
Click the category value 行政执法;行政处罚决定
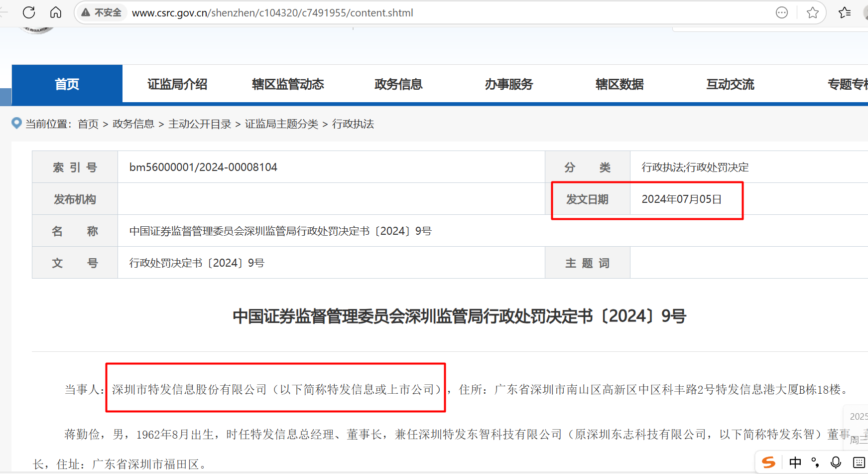pyautogui.click(x=695, y=167)
